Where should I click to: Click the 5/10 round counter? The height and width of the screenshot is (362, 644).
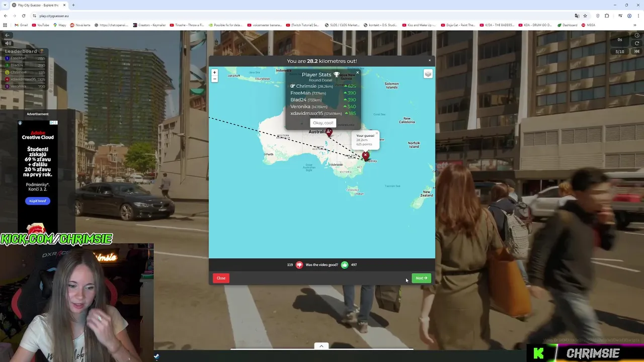620,51
